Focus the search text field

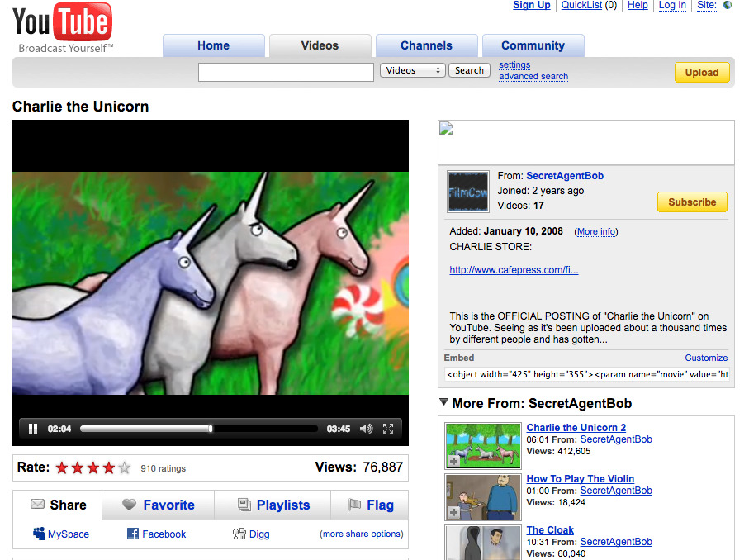(286, 73)
